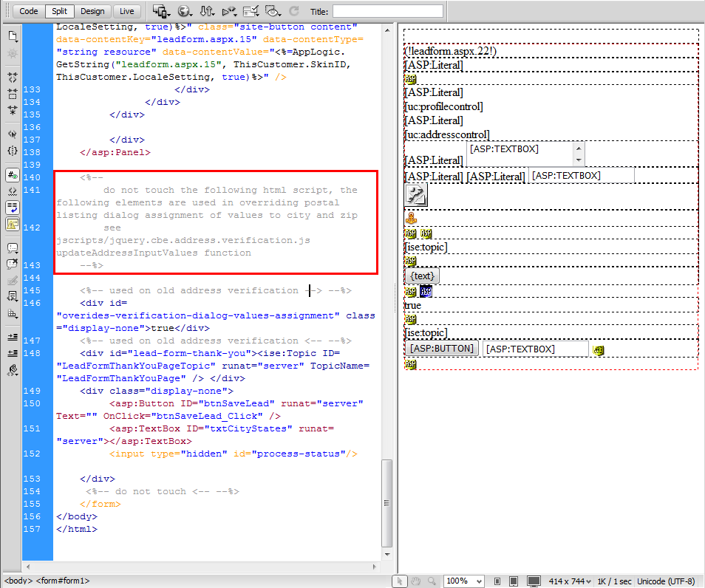Select the mobile size screen icon
The width and height of the screenshot is (705, 588).
497,581
